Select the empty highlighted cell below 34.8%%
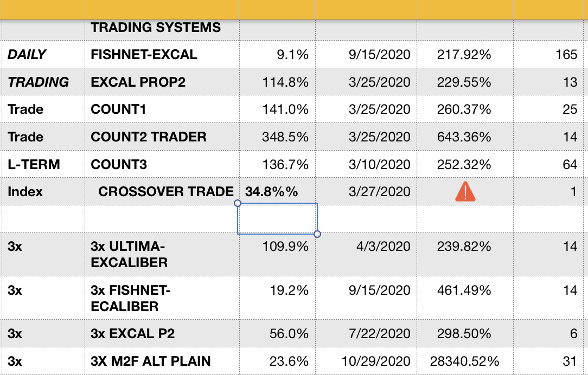 click(x=277, y=219)
